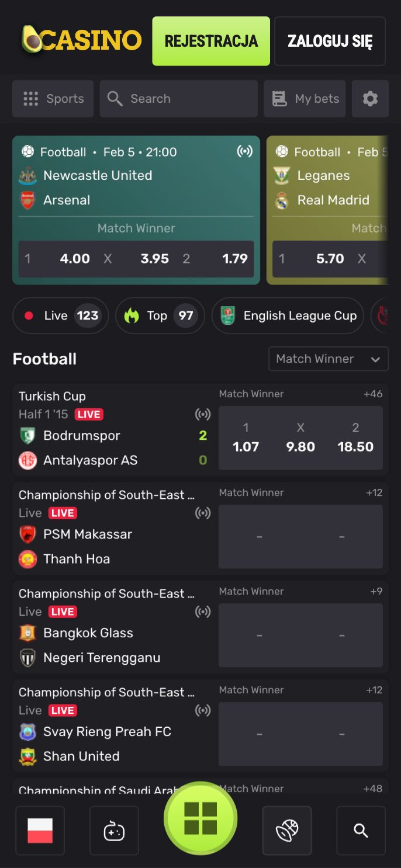This screenshot has height=868, width=401.
Task: Open the casino games controller icon
Action: (x=114, y=830)
